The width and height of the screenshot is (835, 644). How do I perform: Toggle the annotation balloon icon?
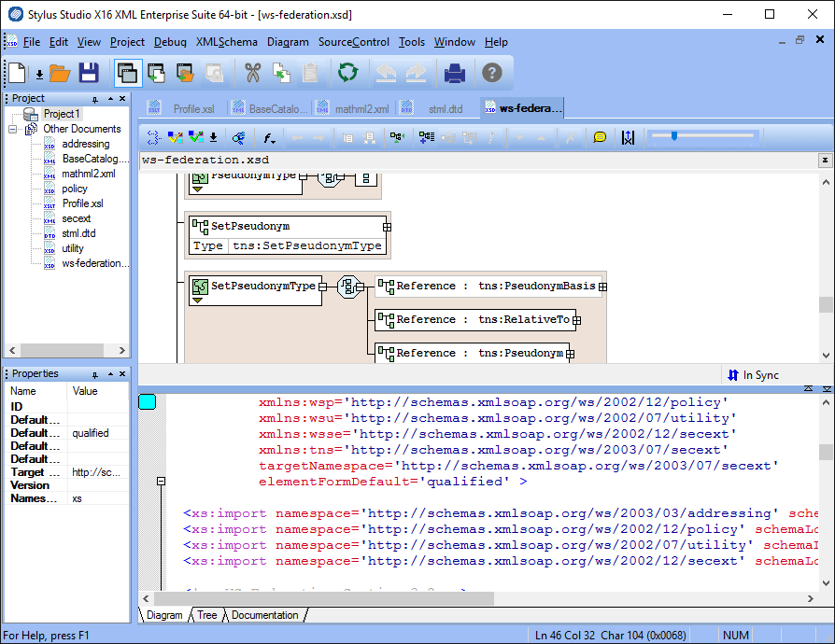point(600,137)
